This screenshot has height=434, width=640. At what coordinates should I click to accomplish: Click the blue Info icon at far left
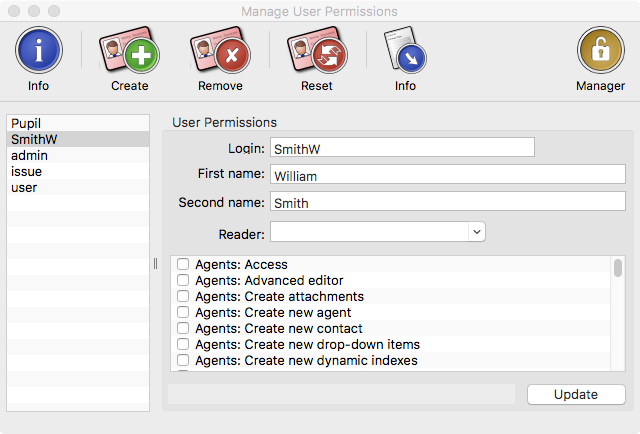point(38,50)
